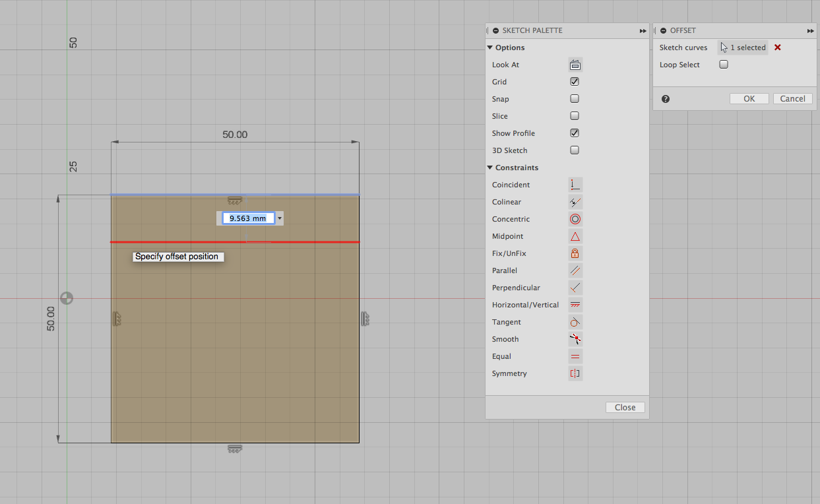Image resolution: width=820 pixels, height=504 pixels.
Task: Select the left vertical dimension 50.00
Action: coord(51,319)
